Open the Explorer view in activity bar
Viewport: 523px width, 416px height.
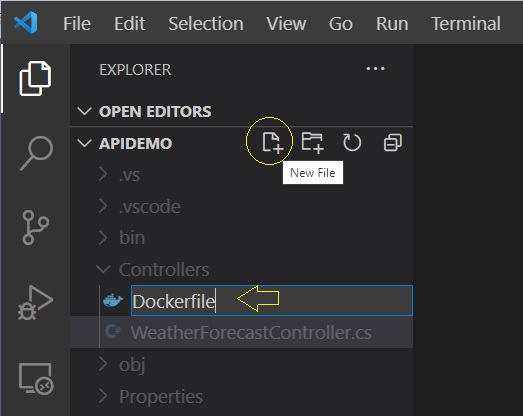click(x=35, y=78)
